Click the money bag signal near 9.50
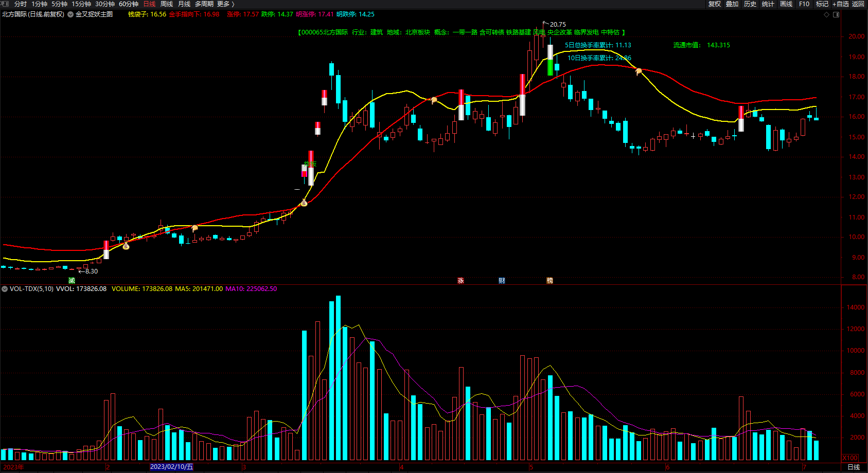Image resolution: width=868 pixels, height=473 pixels. point(126,246)
